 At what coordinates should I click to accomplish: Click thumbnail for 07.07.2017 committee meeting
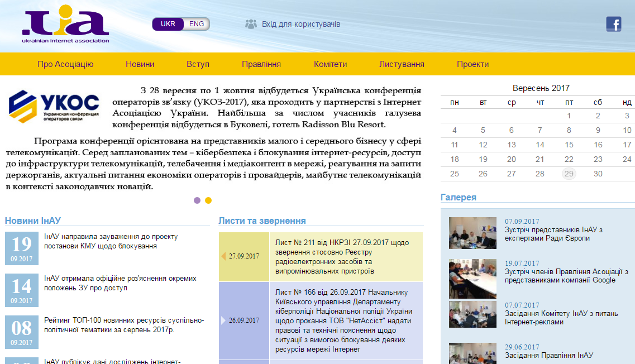472,314
